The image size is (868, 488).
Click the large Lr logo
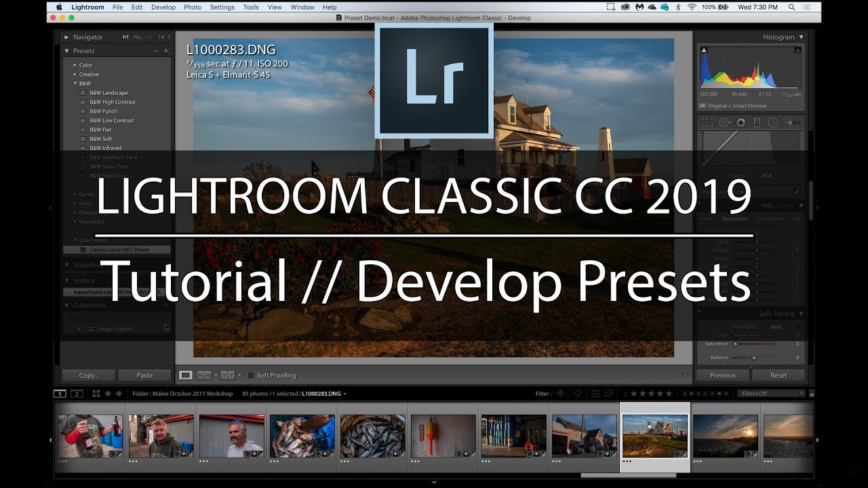coord(434,81)
